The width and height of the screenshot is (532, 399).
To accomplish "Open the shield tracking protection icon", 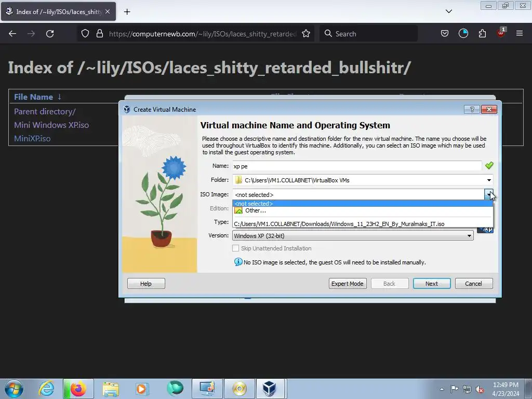I will click(85, 34).
